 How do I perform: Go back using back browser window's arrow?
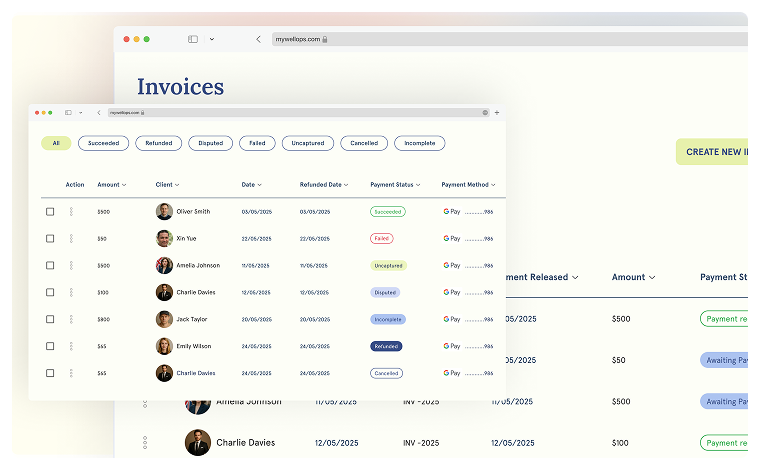[258, 39]
